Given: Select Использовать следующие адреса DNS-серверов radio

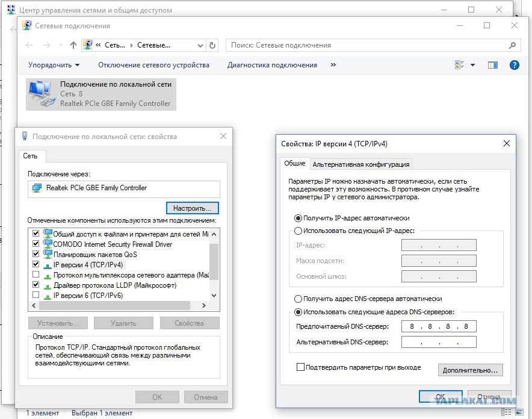Looking at the screenshot, I should 298,312.
